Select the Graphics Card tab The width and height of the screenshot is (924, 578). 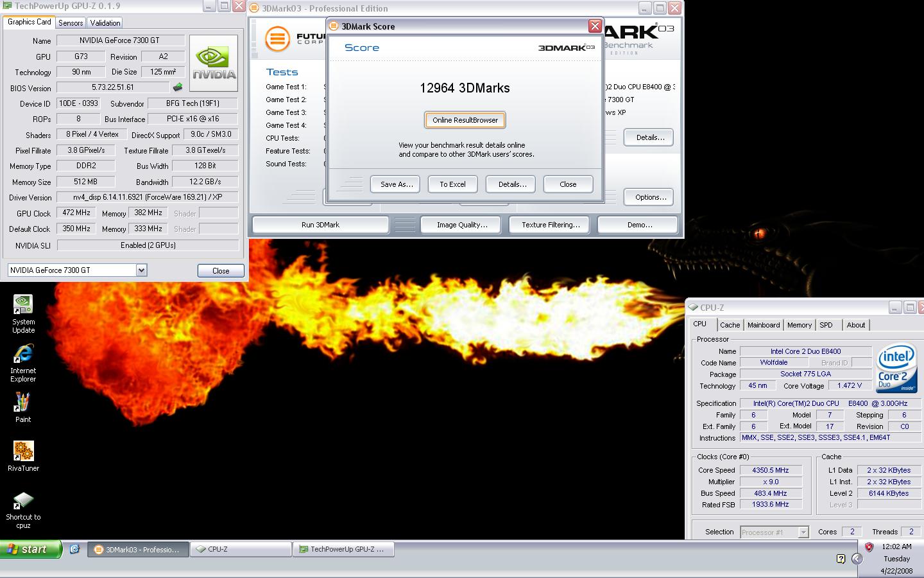pos(30,22)
